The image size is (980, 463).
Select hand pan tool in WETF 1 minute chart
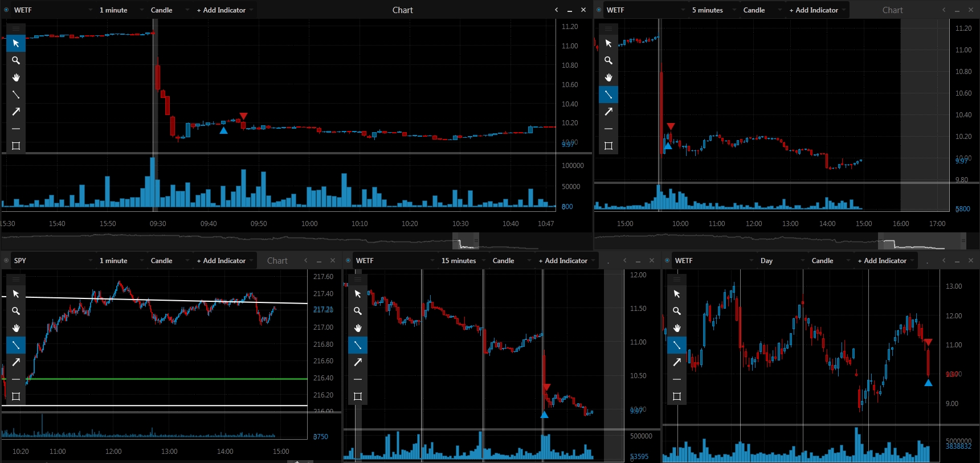(x=16, y=77)
